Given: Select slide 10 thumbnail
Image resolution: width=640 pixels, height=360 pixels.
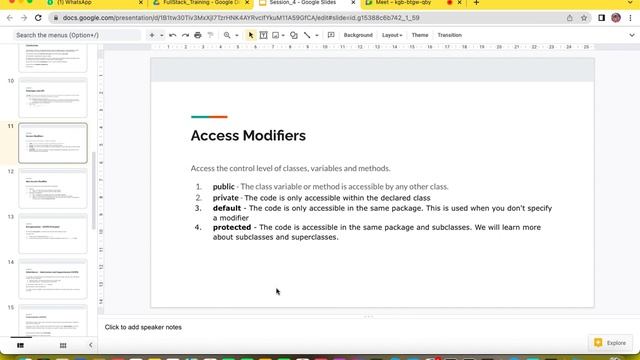Looking at the screenshot, I should pyautogui.click(x=53, y=98).
